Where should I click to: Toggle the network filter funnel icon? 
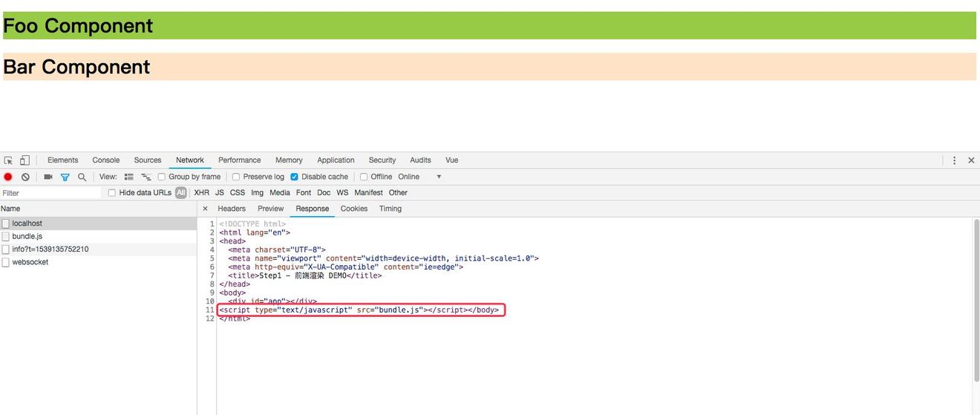(x=65, y=177)
